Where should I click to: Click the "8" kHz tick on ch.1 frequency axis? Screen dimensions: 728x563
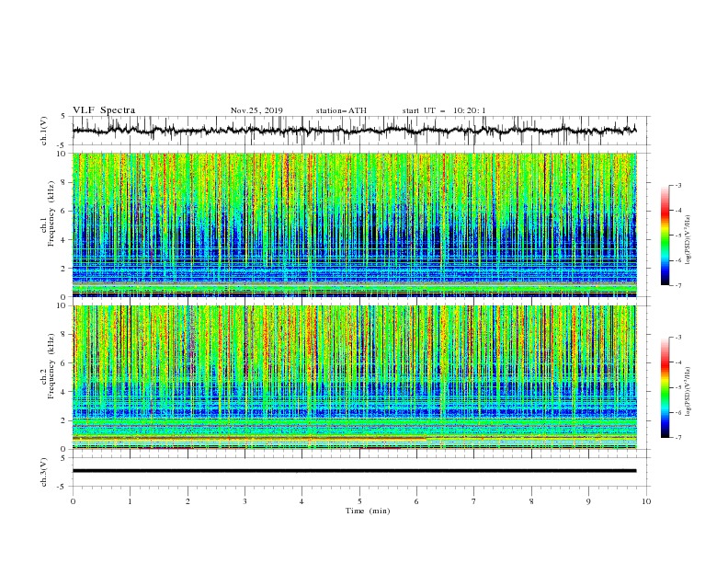pos(64,182)
